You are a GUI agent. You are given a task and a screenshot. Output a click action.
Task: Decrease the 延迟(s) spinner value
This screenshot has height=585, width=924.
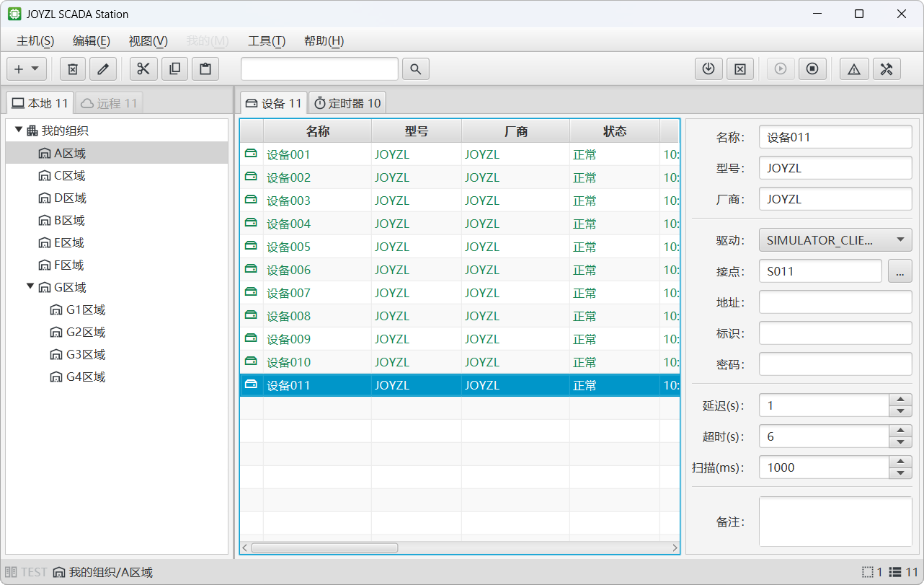click(900, 411)
